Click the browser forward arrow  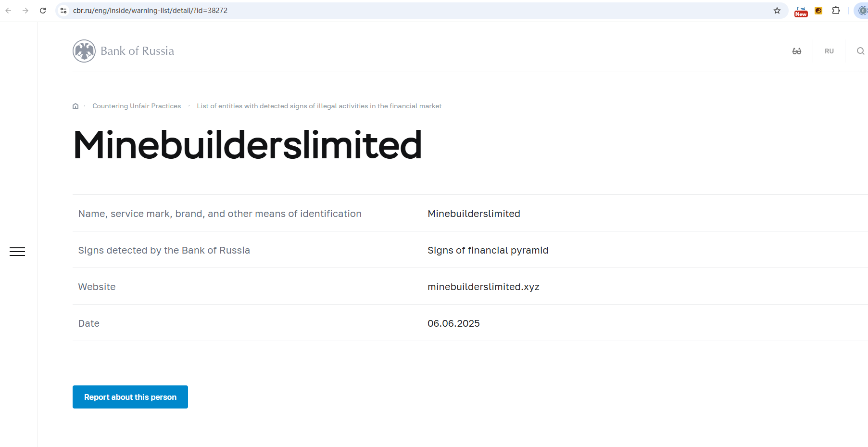coord(25,11)
